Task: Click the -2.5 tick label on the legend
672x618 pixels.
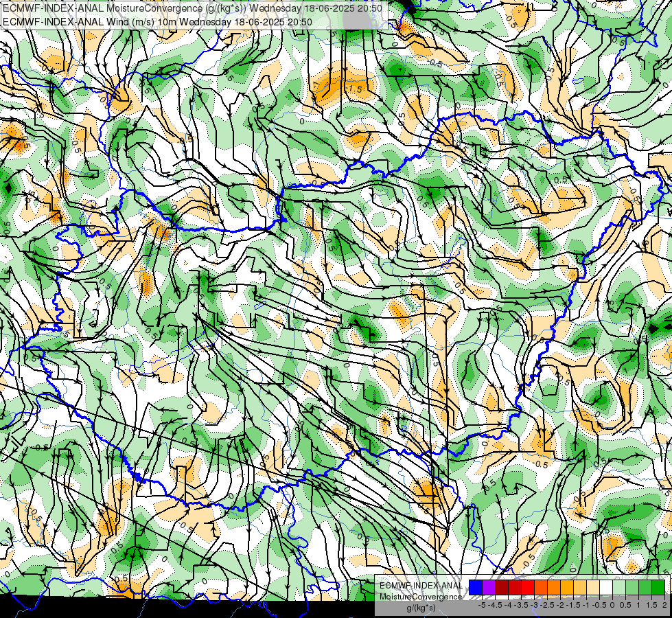Action: click(x=547, y=605)
